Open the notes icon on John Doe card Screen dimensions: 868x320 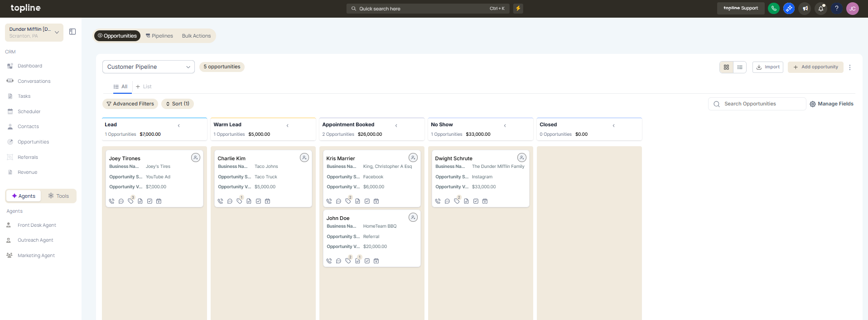coord(358,260)
